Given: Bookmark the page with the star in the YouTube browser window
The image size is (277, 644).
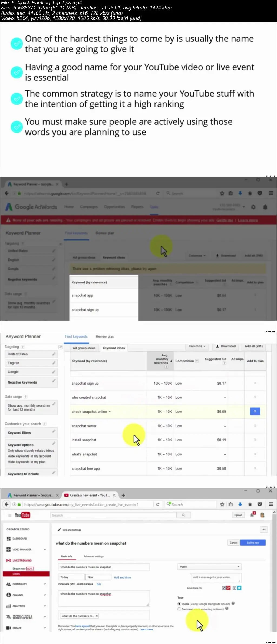Looking at the screenshot, I should point(222,504).
